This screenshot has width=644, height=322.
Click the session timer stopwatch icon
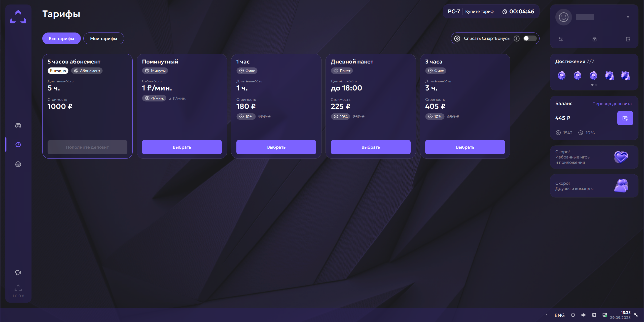click(x=505, y=12)
